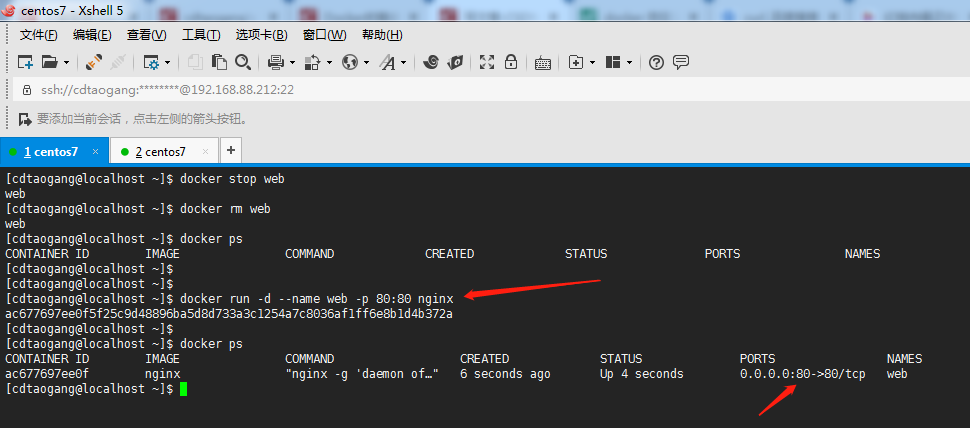Click the long container hash output line
The image size is (970, 428).
pyautogui.click(x=229, y=314)
